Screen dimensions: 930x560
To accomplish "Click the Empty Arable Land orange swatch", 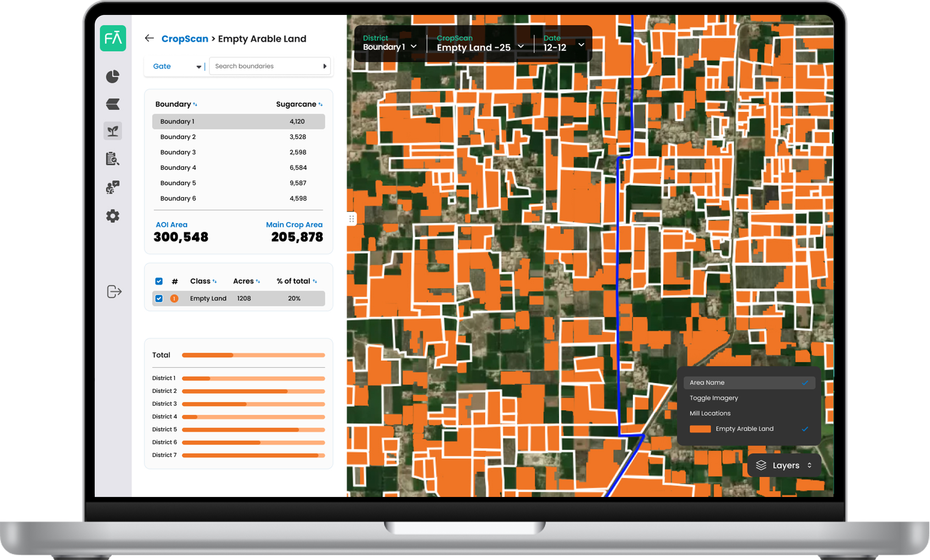I will click(700, 429).
